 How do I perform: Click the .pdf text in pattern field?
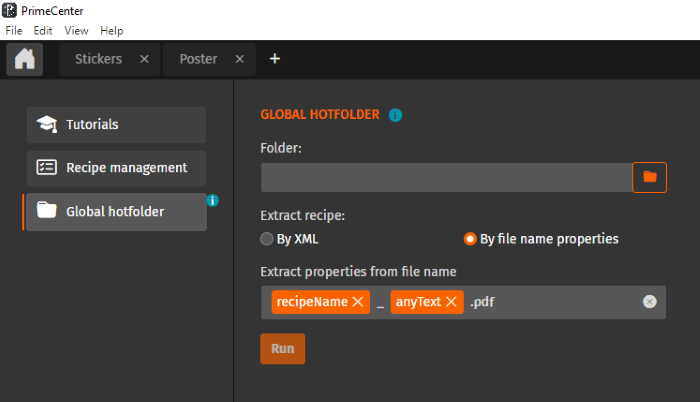482,302
